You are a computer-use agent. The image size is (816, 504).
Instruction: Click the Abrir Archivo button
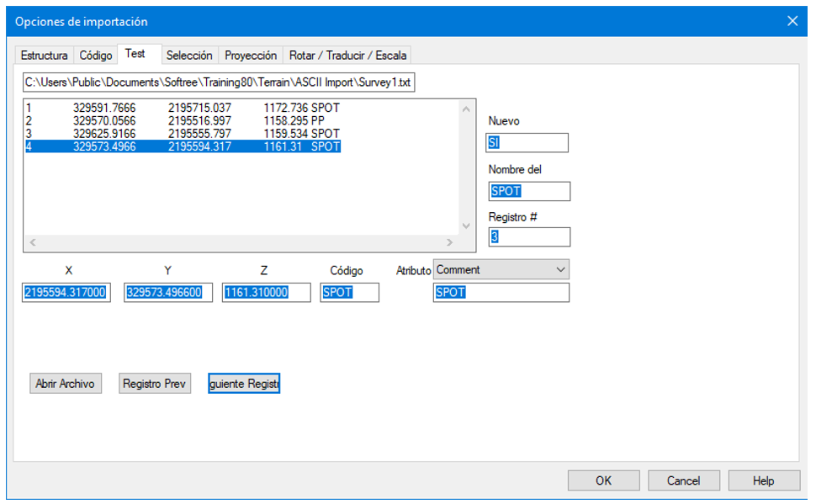[66, 384]
